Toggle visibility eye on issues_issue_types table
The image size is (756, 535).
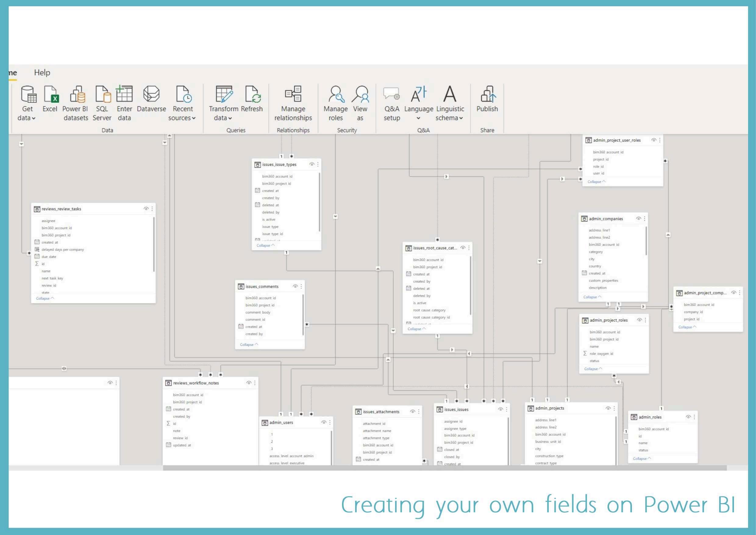(312, 164)
